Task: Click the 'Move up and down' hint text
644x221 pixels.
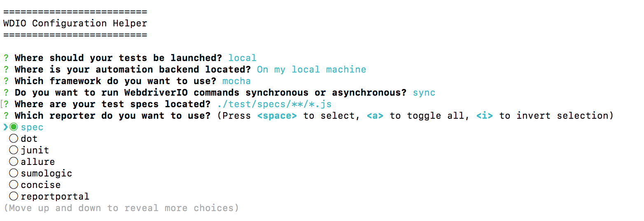Action: 121,208
